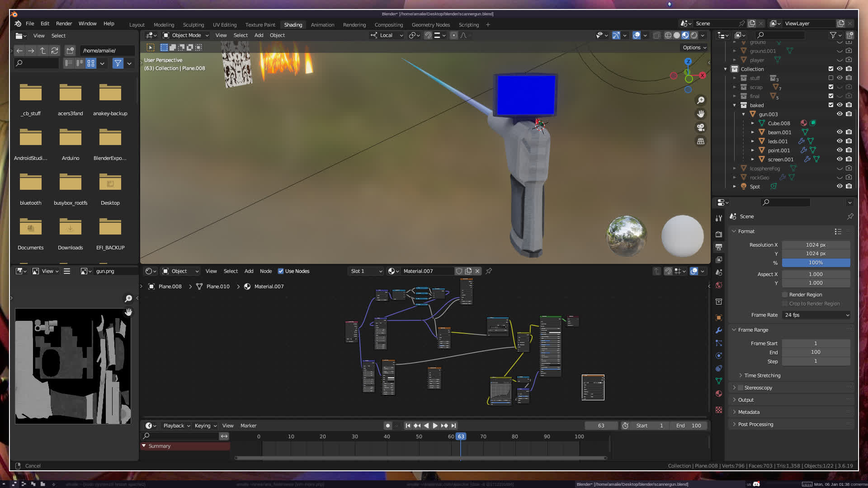This screenshot has height=488, width=868.
Task: Open the Modifier properties wrench tab
Action: pos(719,330)
